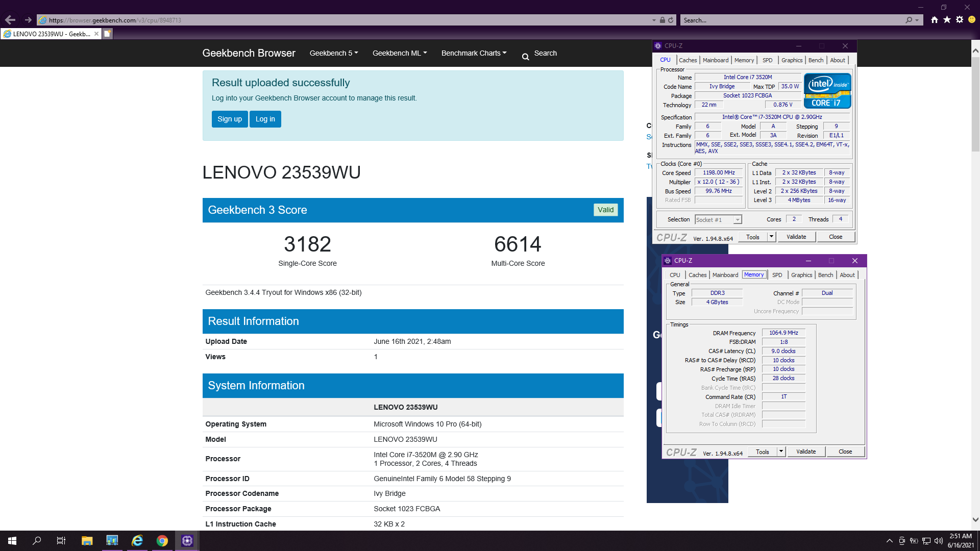Focus the browser Search... input box
980x551 pixels.
[x=791, y=20]
